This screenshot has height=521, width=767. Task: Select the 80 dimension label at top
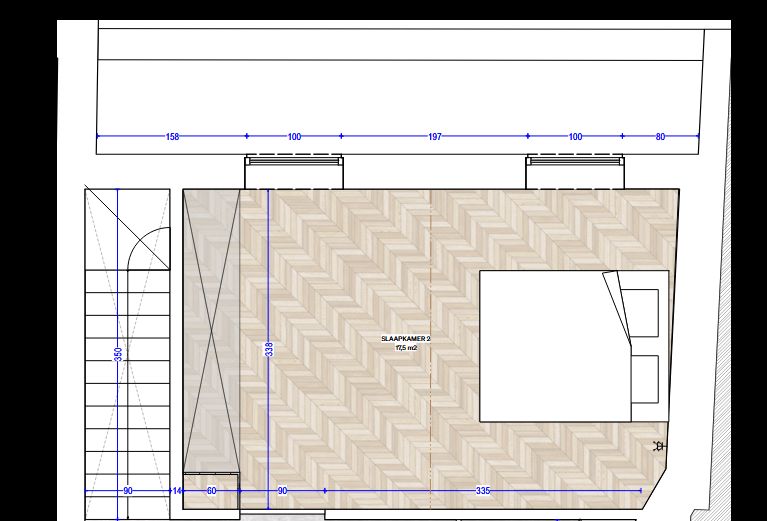(660, 136)
